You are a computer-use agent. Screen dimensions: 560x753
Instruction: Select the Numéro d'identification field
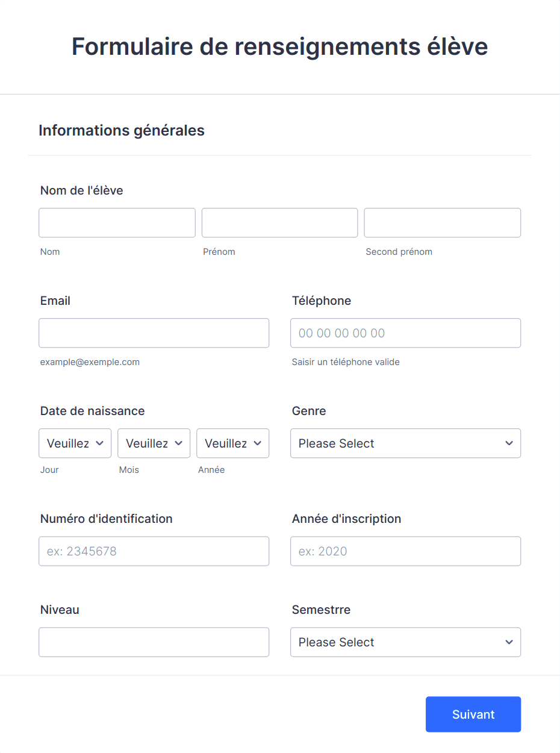[154, 551]
